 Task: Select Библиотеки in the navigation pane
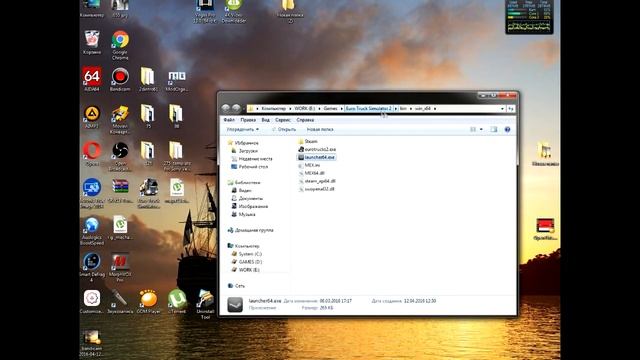point(244,182)
